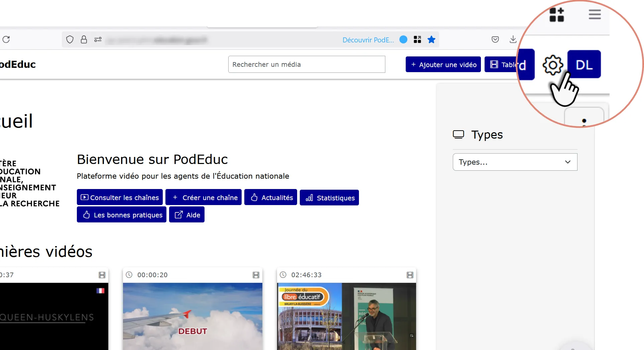Click the blue circle icon in address bar

pyautogui.click(x=403, y=39)
